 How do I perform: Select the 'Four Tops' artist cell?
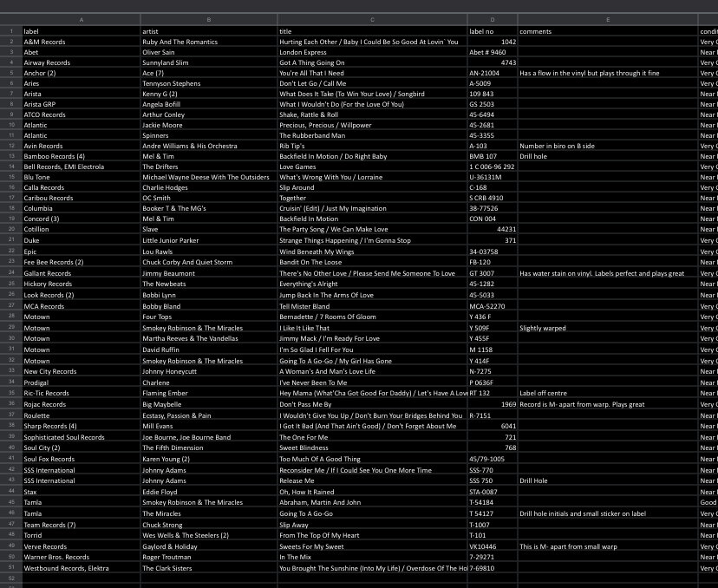point(209,317)
